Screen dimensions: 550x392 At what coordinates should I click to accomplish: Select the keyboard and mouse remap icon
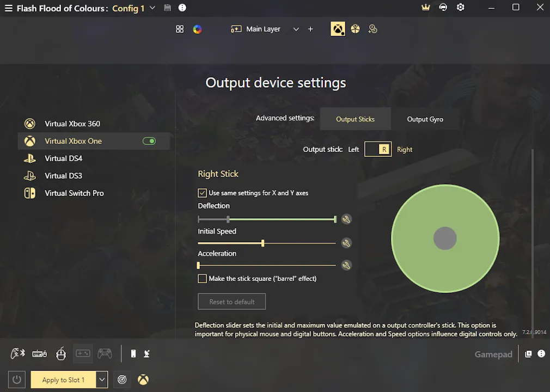point(39,354)
